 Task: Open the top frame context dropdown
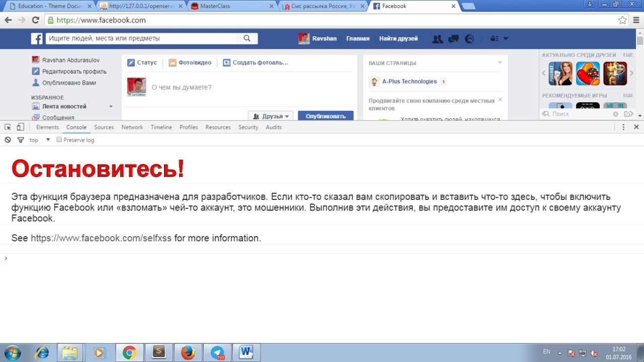tap(40, 140)
